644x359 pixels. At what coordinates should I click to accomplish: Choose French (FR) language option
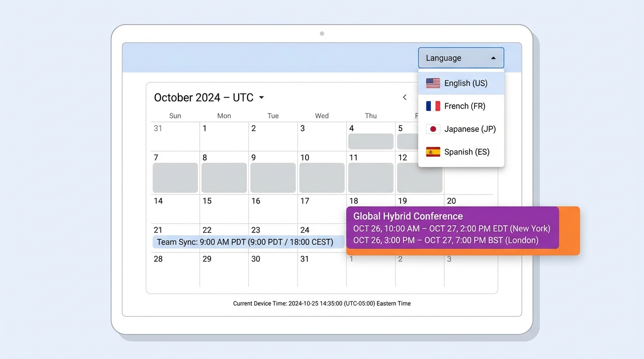(465, 106)
